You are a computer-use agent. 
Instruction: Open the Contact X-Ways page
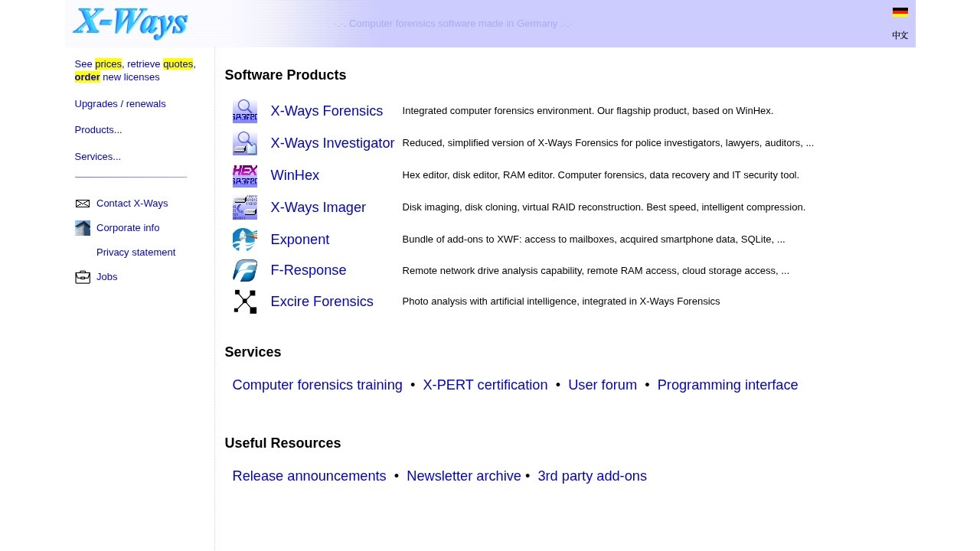click(x=132, y=204)
